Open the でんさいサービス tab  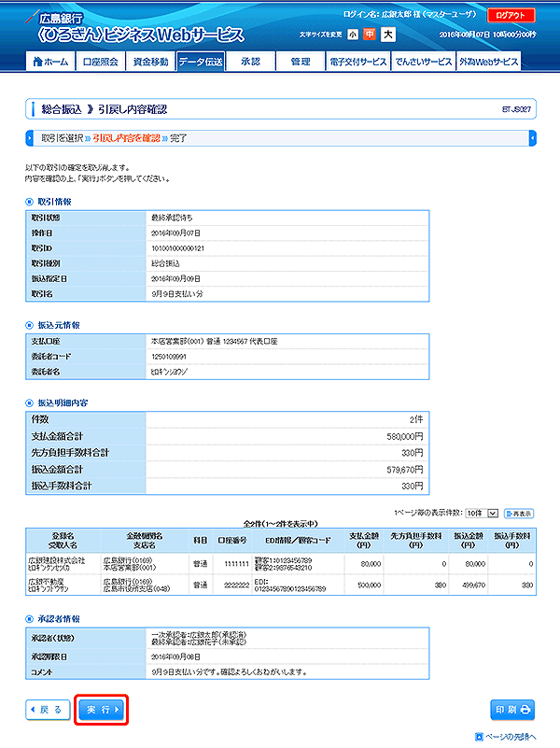tap(423, 62)
